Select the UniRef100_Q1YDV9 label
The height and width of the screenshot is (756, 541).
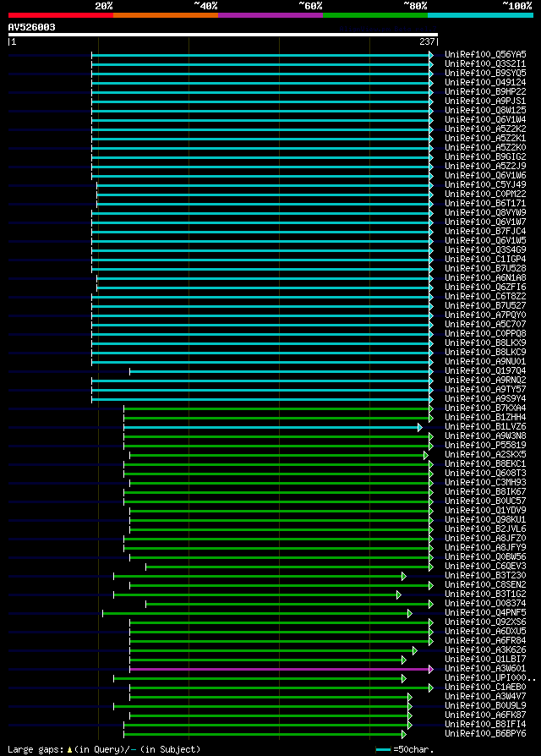click(485, 511)
